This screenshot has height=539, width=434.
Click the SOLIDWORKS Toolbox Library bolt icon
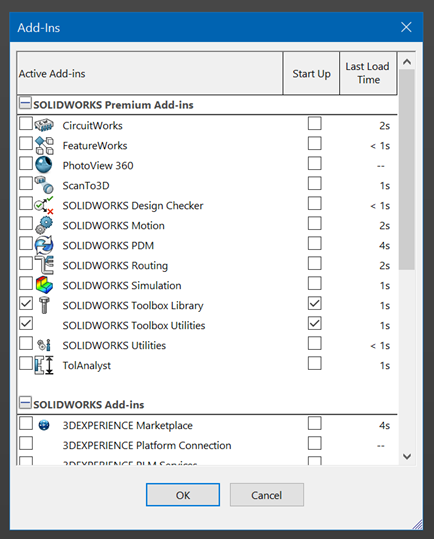44,305
